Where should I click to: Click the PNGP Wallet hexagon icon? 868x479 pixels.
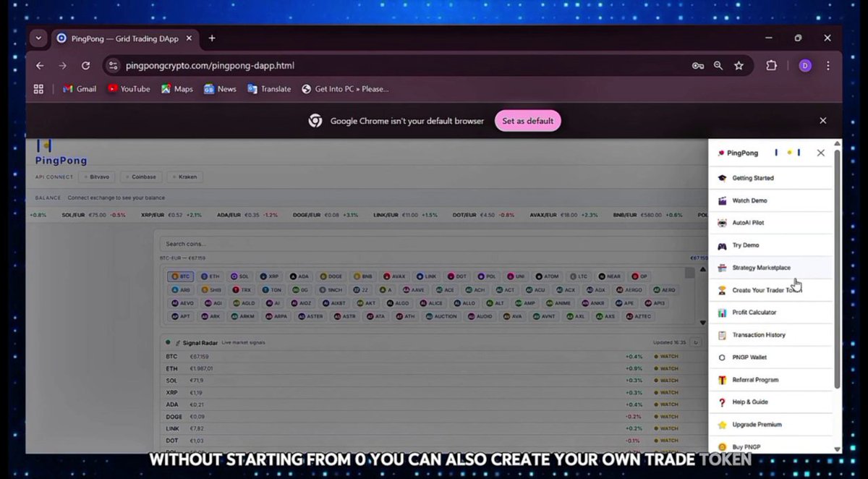tap(722, 357)
